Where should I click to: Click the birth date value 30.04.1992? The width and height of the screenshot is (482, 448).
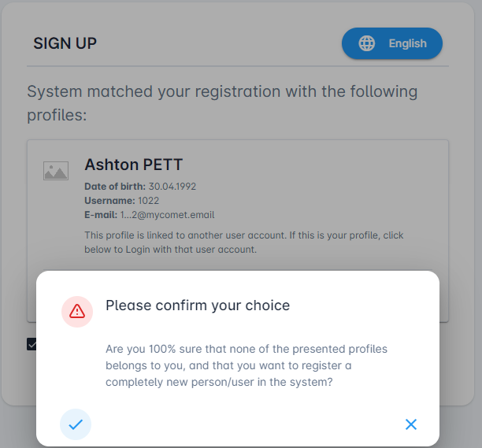[x=172, y=187]
